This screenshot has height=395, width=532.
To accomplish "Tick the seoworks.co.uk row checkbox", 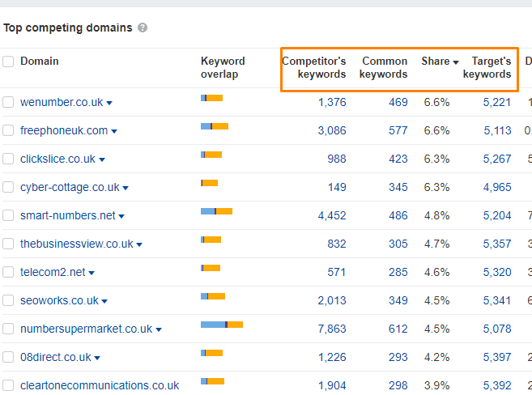I will click(x=8, y=300).
